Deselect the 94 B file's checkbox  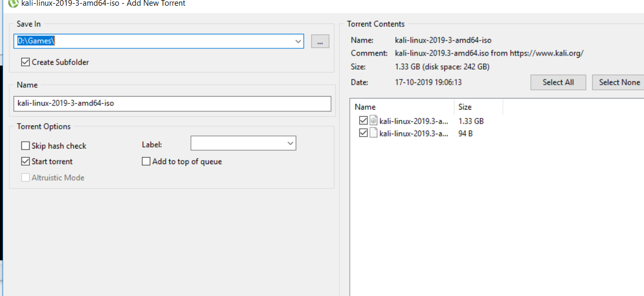tap(363, 133)
